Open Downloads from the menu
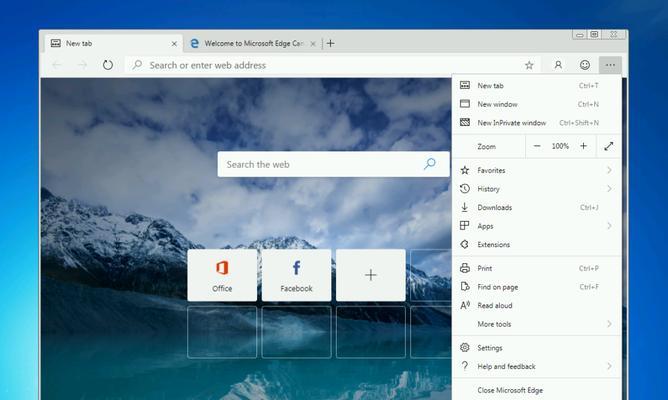This screenshot has width=668, height=400. point(536,207)
